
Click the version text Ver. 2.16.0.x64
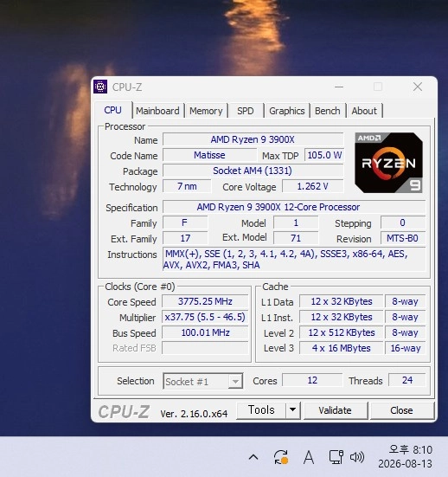click(194, 414)
